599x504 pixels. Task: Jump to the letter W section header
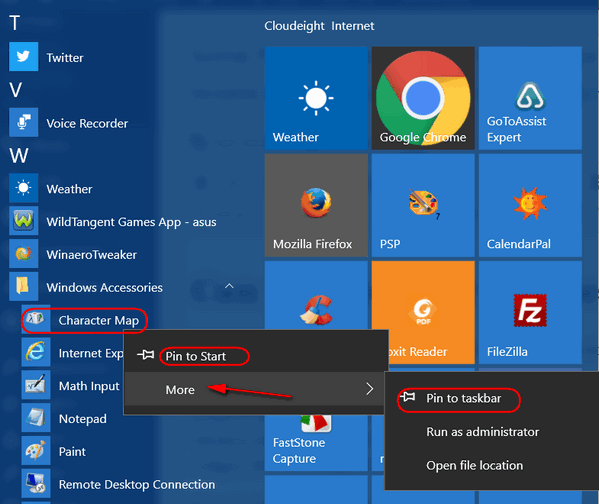[x=19, y=156]
